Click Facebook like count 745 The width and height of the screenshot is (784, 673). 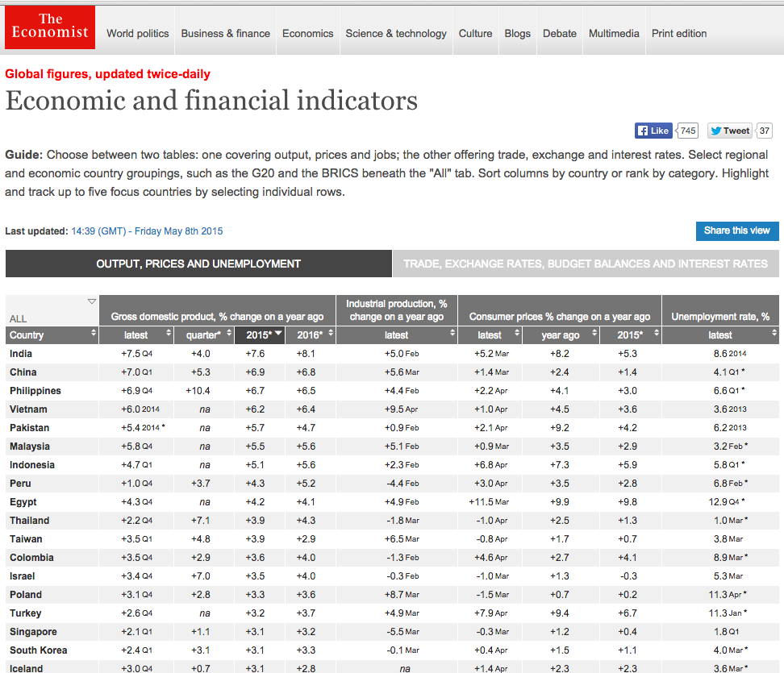(687, 131)
